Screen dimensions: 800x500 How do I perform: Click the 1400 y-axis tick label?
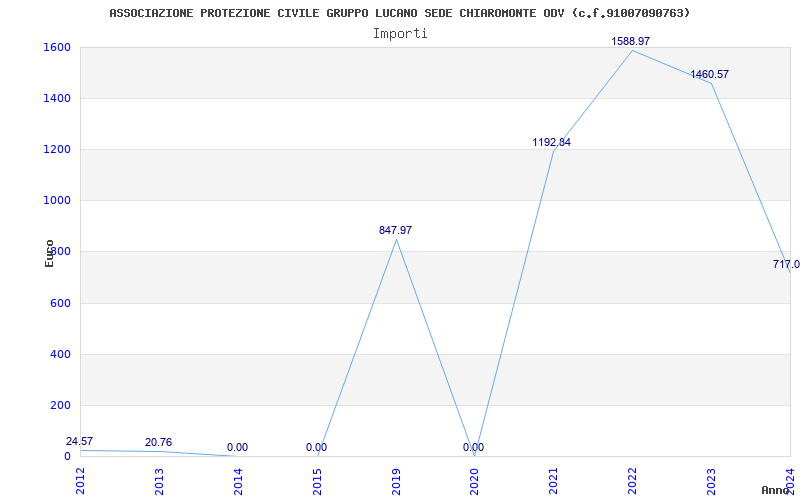57,98
